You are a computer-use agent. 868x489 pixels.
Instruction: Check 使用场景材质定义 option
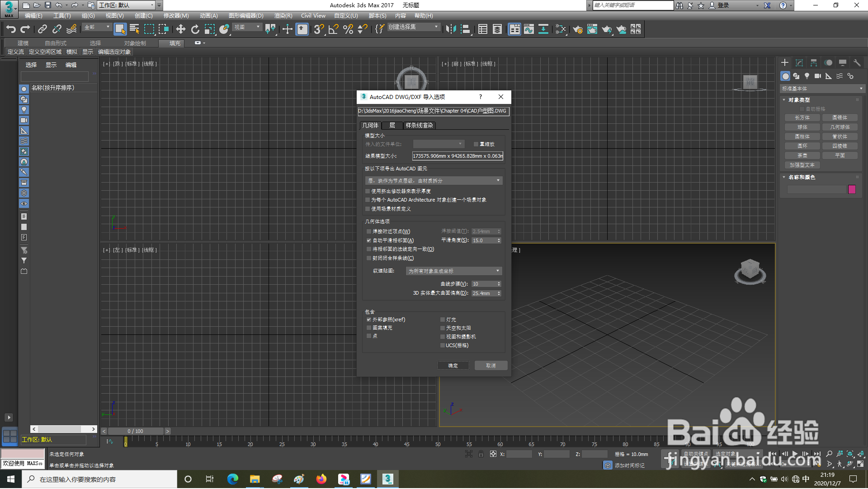pos(368,209)
